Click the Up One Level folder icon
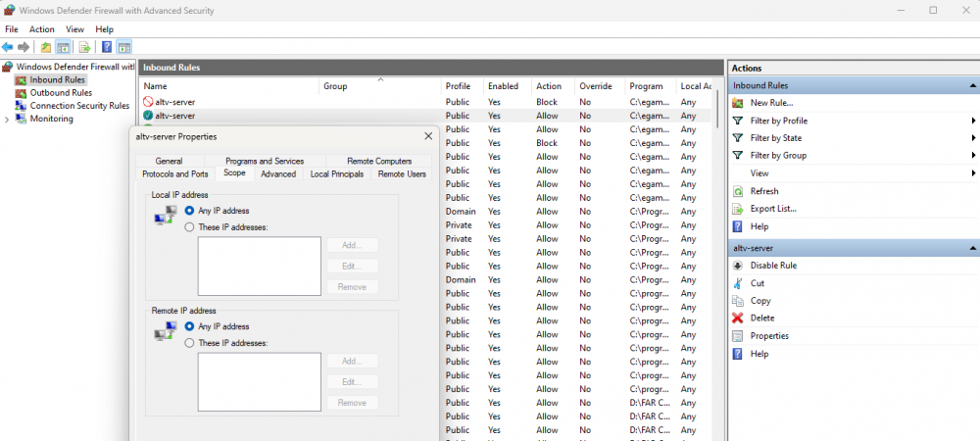The image size is (980, 441). coord(46,47)
